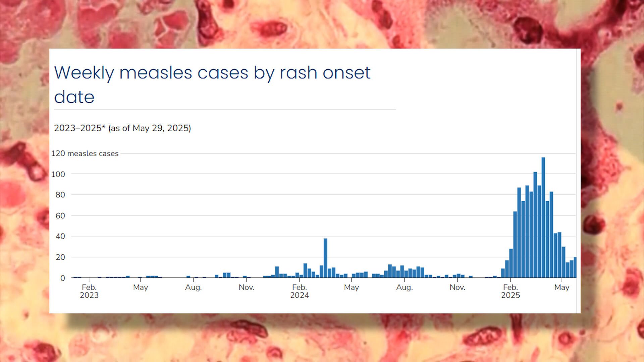Select the 'Feb. 2024' x-axis label
Image resolution: width=644 pixels, height=362 pixels.
click(x=300, y=291)
